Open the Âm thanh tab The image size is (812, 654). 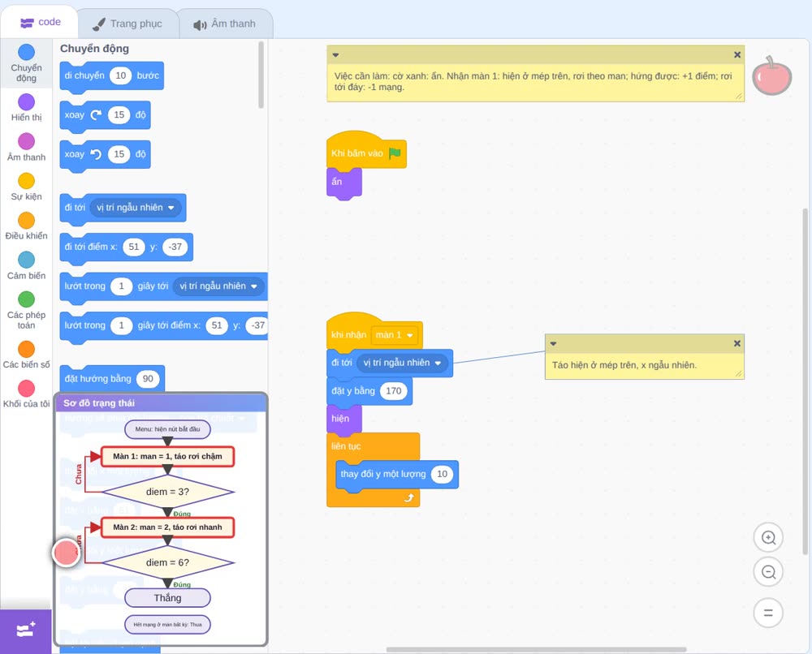(x=225, y=24)
